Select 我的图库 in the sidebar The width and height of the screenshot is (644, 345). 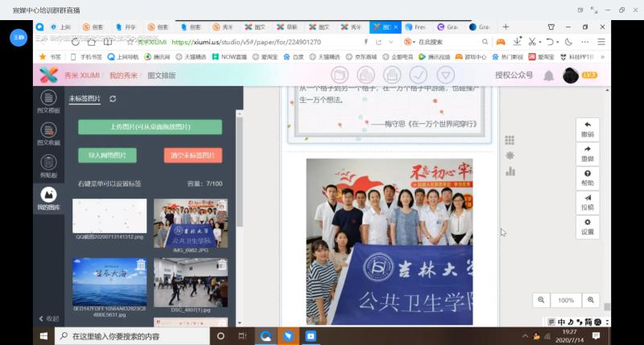tap(48, 199)
